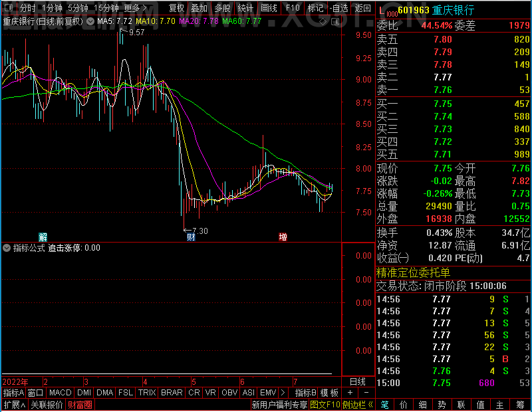
Task: Activate 画线 drawing tools
Action: [269, 8]
